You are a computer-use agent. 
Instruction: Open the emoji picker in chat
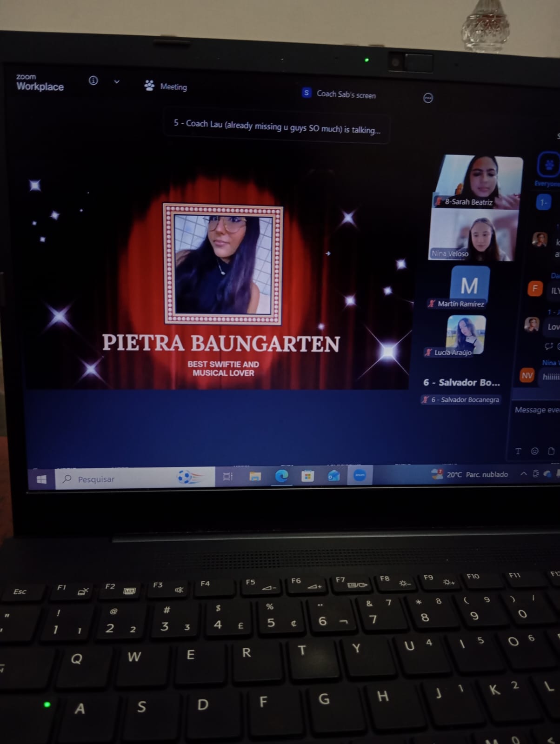534,451
